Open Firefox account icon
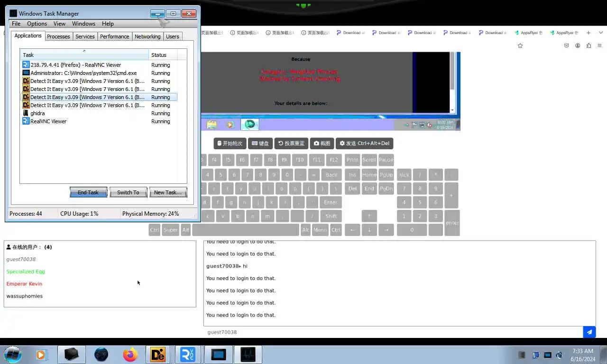 coord(578,45)
